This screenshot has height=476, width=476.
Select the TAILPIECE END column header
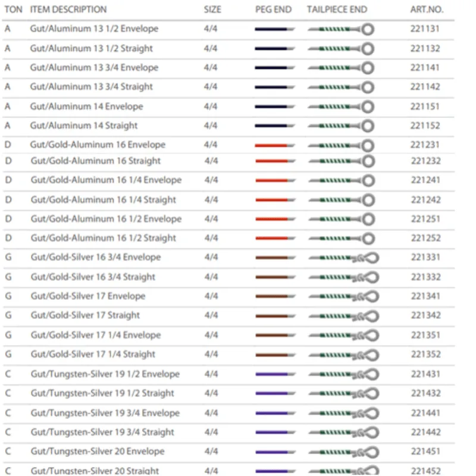[337, 10]
